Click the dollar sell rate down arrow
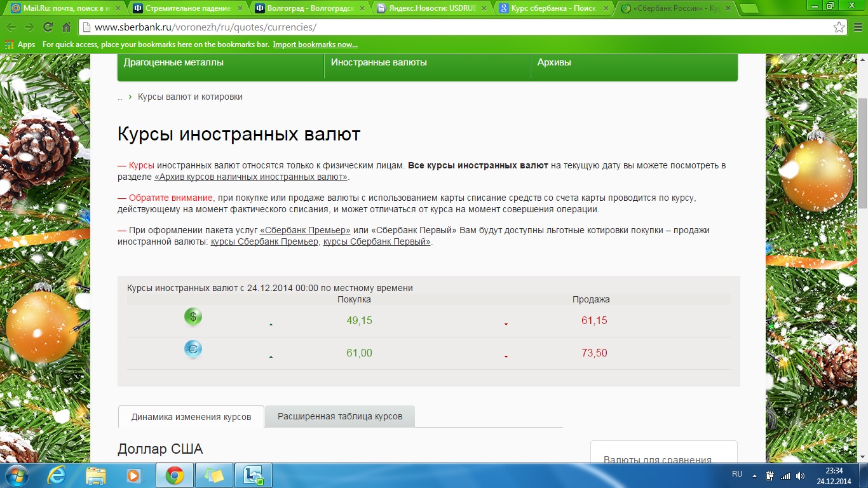Screen dimensions: 868x488 [506, 324]
